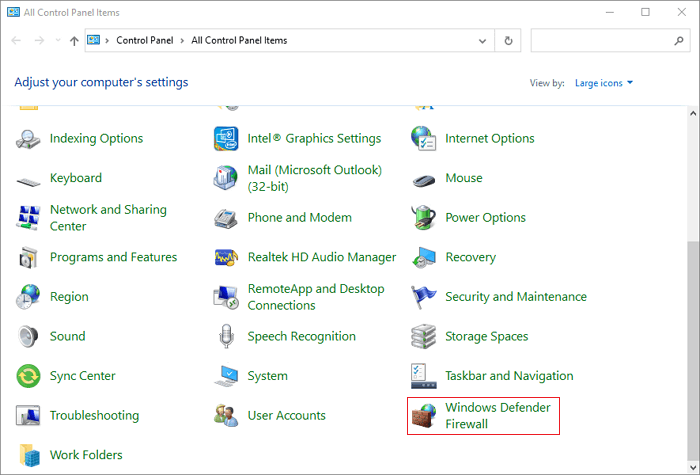Open Windows Defender Firewall text link
Viewport: 700px width, 475px height.
pyautogui.click(x=498, y=416)
